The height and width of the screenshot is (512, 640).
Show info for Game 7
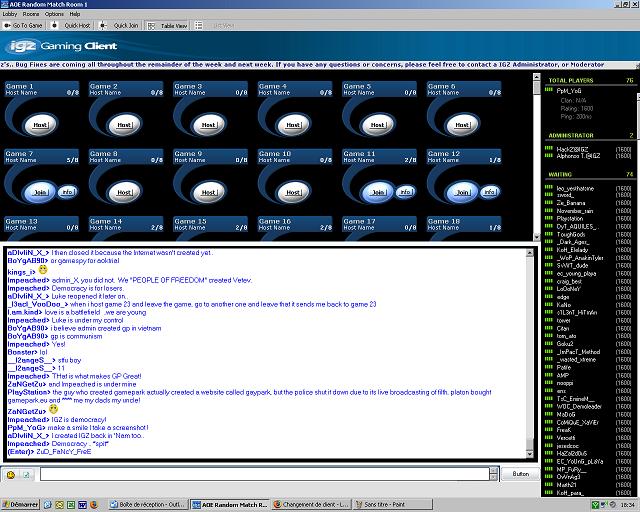66,191
